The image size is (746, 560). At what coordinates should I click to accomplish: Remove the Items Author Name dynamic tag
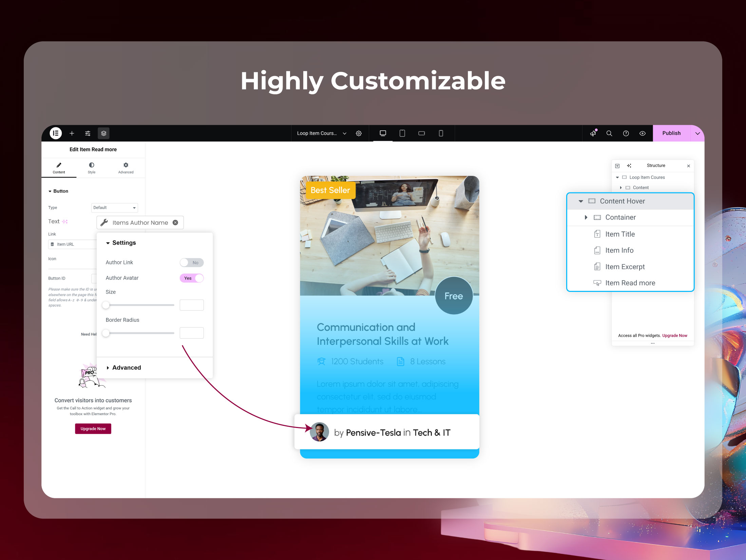[x=175, y=223]
